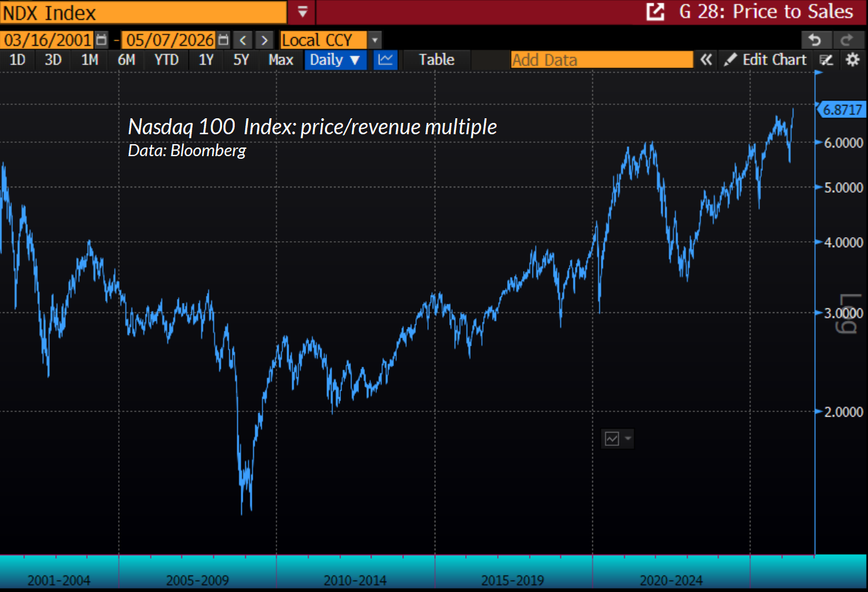This screenshot has height=592, width=868.
Task: Select the 1Y range tab
Action: [207, 60]
